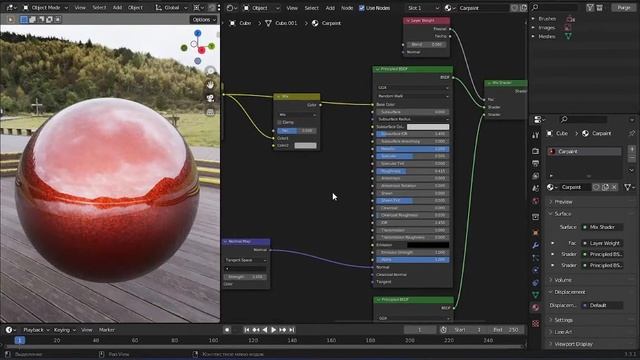Viewport: 640px width, 360px height.
Task: Collapse the Principled BSDF node header
Action: click(x=377, y=69)
